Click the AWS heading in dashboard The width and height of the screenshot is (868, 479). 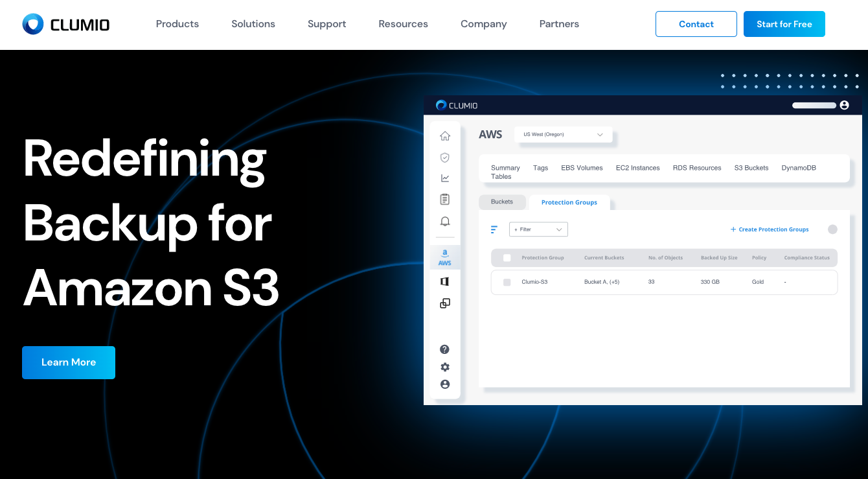490,135
